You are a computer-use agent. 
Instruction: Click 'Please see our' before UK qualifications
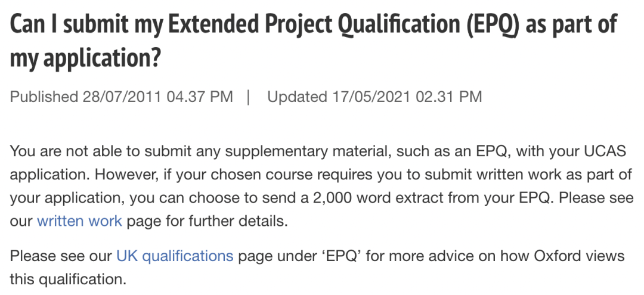pyautogui.click(x=61, y=256)
